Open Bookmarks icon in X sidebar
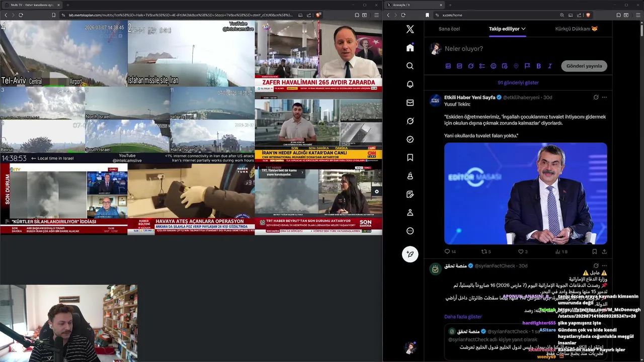Viewport: 644px width, 362px height. coord(410,158)
